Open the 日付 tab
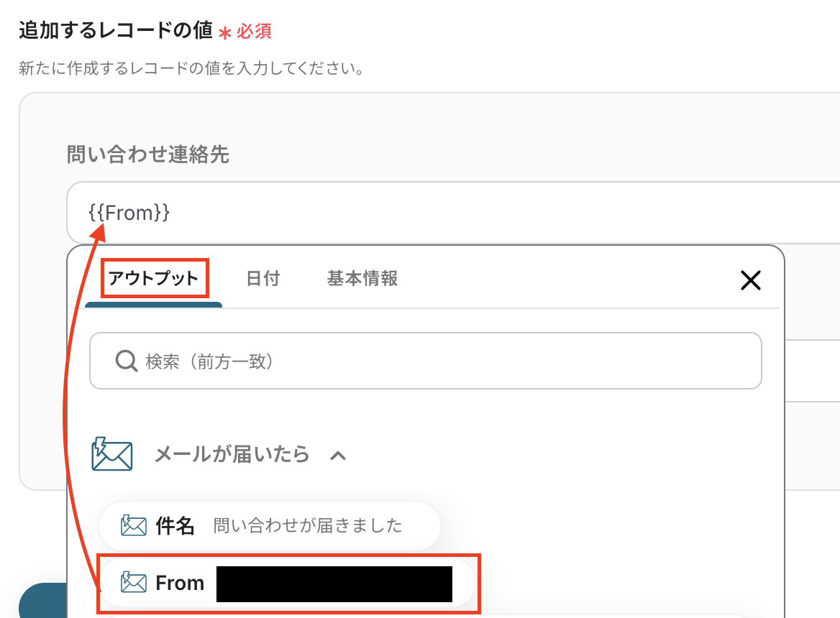Image resolution: width=840 pixels, height=618 pixels. (x=262, y=279)
